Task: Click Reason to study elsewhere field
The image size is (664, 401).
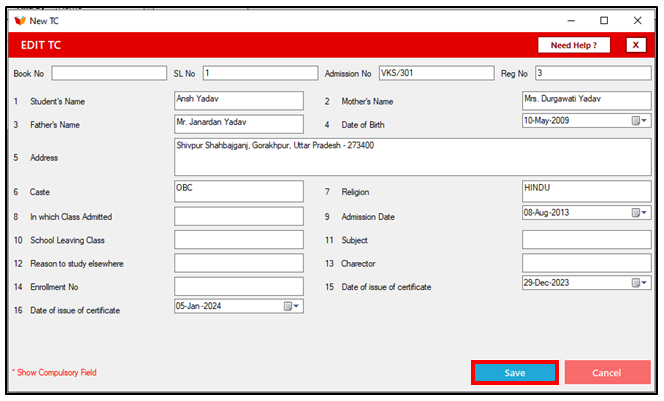Action: pyautogui.click(x=239, y=263)
